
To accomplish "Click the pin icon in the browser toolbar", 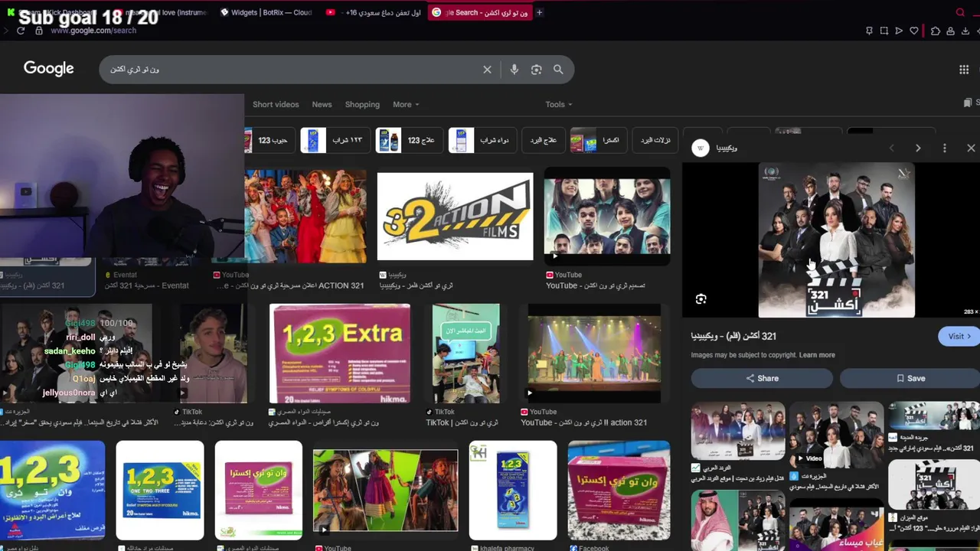I will click(x=869, y=31).
